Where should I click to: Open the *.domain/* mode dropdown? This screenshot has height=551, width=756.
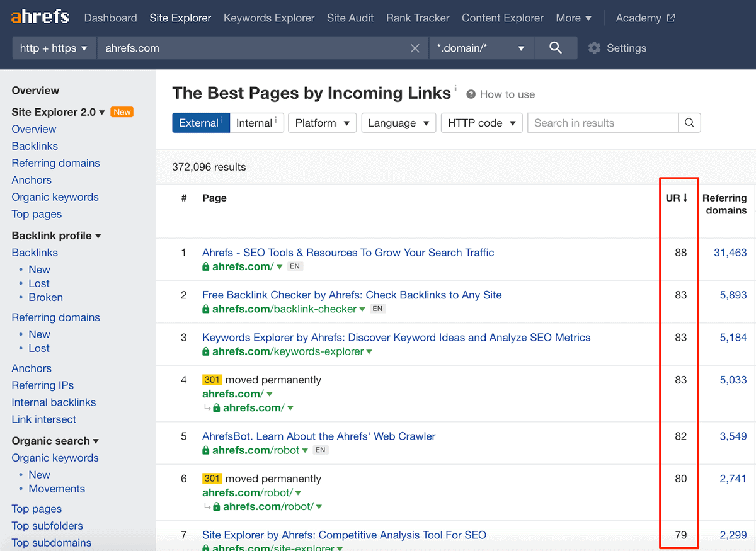tap(481, 48)
